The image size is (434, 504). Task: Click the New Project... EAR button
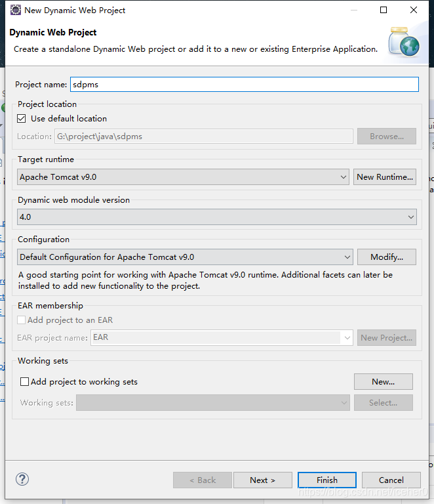(x=387, y=337)
